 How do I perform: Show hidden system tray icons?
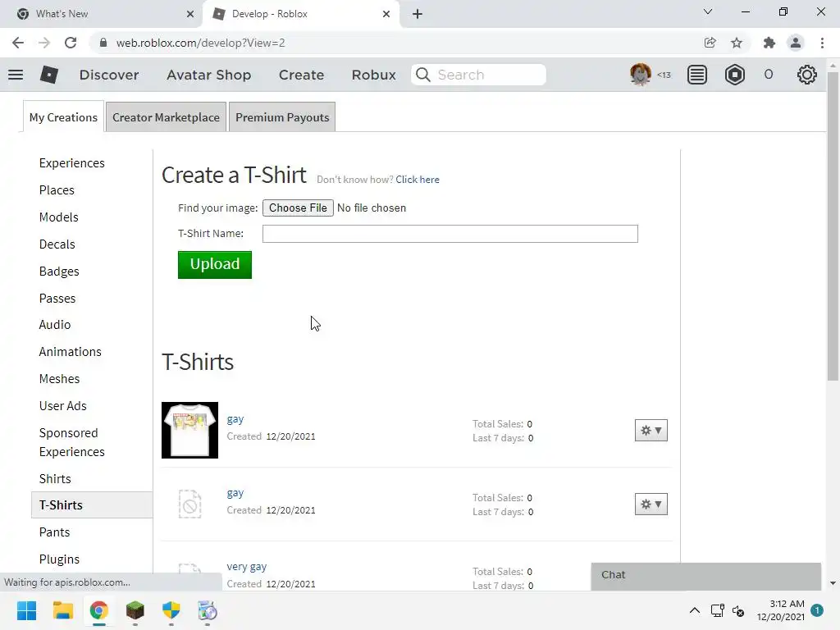[x=694, y=610]
